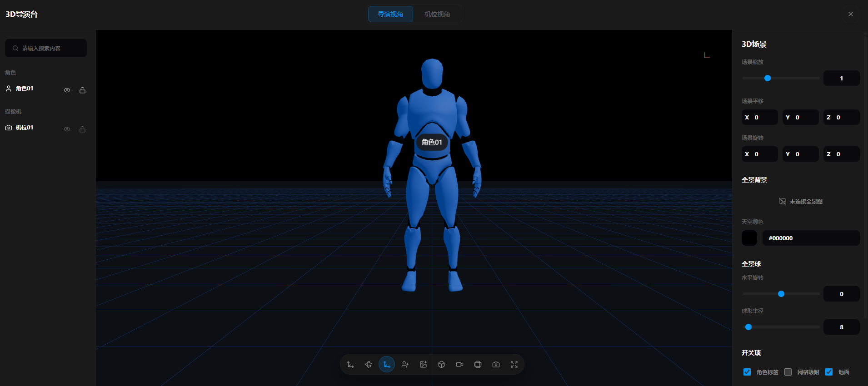This screenshot has height=386, width=868.
Task: Adjust the 水平旋转 slider handle
Action: coord(781,294)
